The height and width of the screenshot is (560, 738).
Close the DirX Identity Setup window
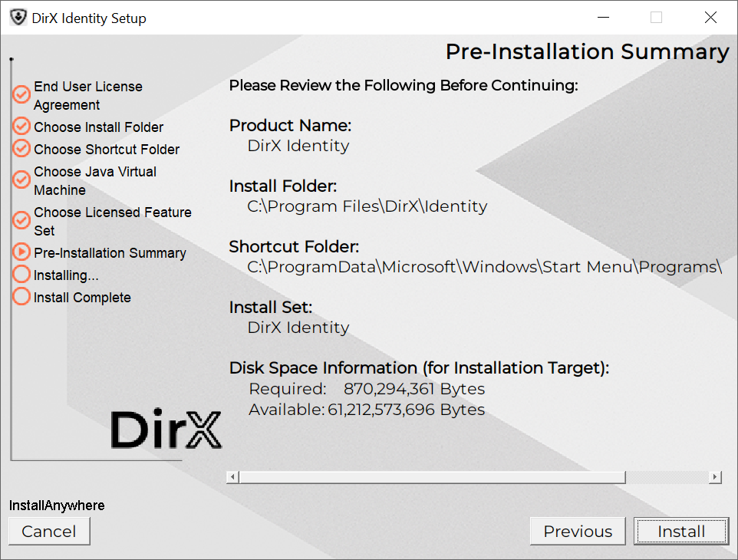point(710,18)
